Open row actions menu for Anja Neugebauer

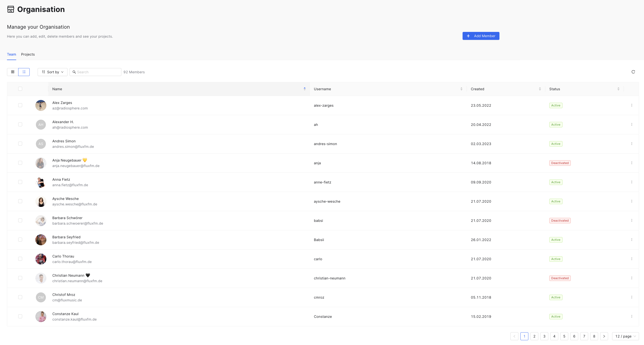tap(632, 163)
